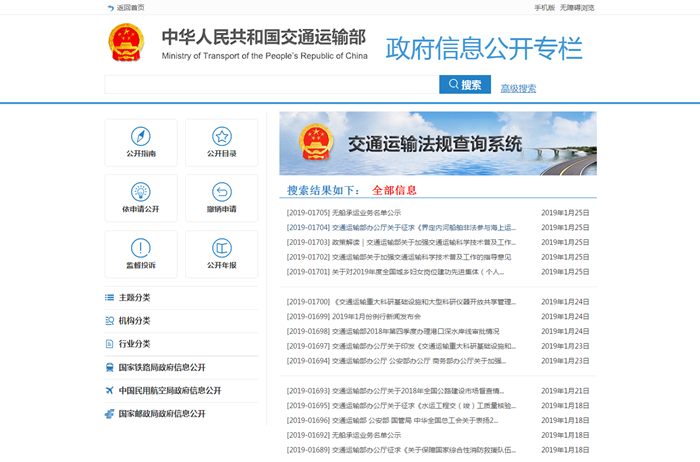Click date 2019年1月23日 on row [2019-01697]

(565, 346)
